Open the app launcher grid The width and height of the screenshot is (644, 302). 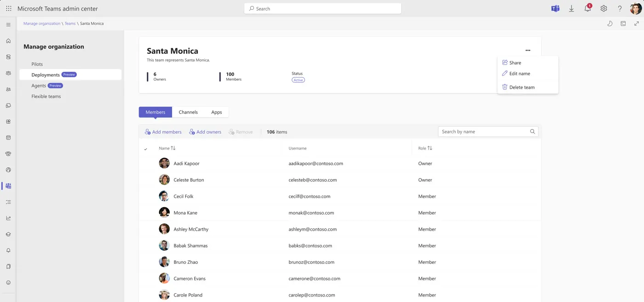coord(8,8)
